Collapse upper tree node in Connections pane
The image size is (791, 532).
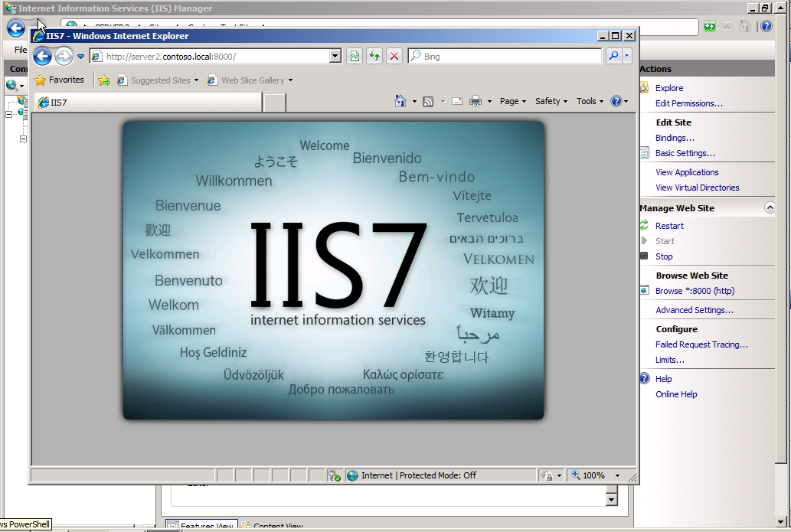coord(8,115)
